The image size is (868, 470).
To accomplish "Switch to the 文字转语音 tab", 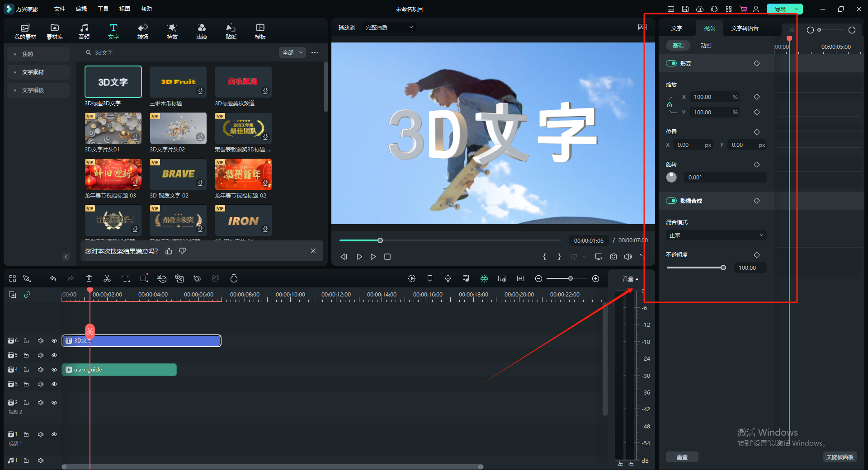I will click(x=745, y=28).
